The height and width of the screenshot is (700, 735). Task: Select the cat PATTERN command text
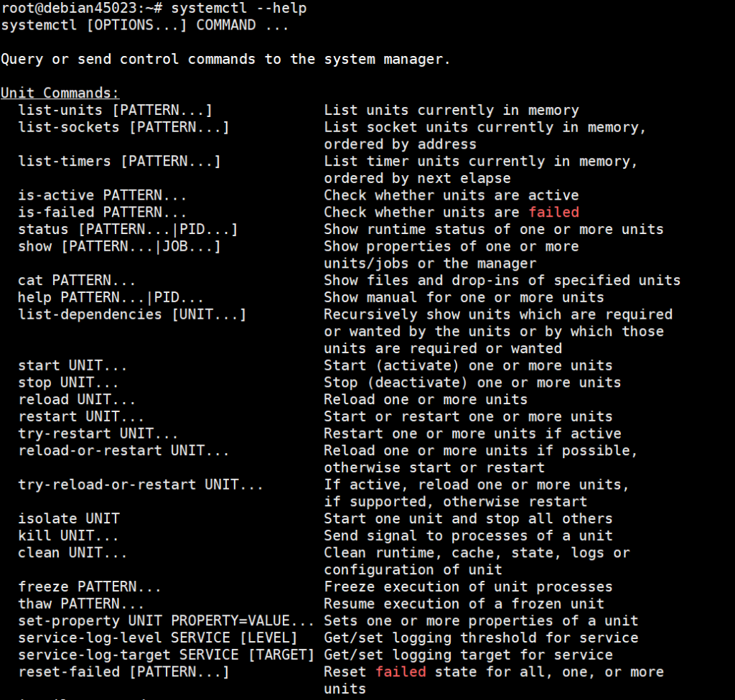77,281
